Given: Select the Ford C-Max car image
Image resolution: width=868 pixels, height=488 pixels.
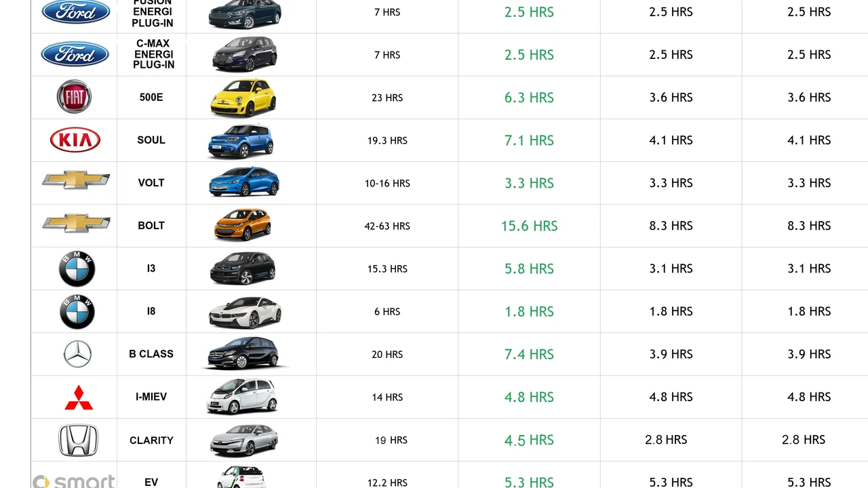Looking at the screenshot, I should point(245,54).
